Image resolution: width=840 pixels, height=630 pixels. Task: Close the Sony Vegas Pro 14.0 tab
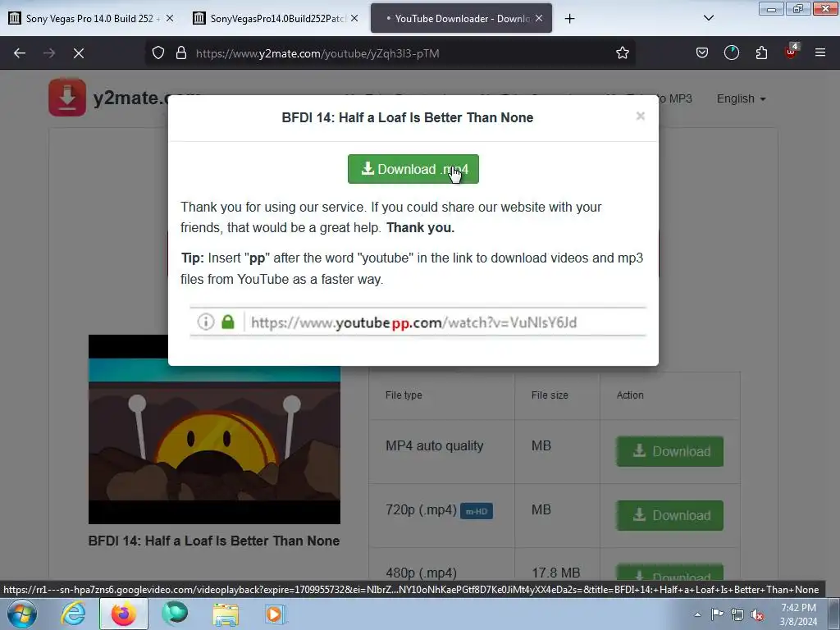(170, 19)
